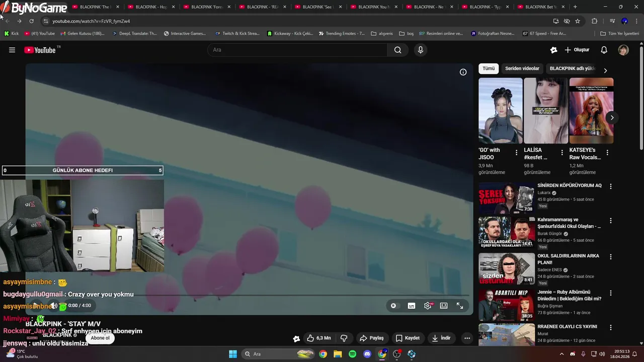Viewport: 644px width, 362px height.
Task: Open the Chrome extensions puzzle icon
Action: (595, 21)
